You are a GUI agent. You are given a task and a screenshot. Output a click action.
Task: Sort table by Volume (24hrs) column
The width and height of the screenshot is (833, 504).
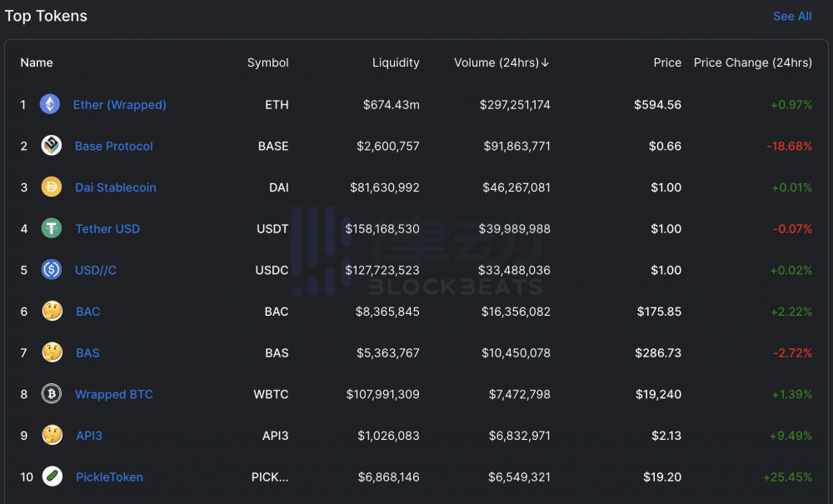(x=501, y=62)
